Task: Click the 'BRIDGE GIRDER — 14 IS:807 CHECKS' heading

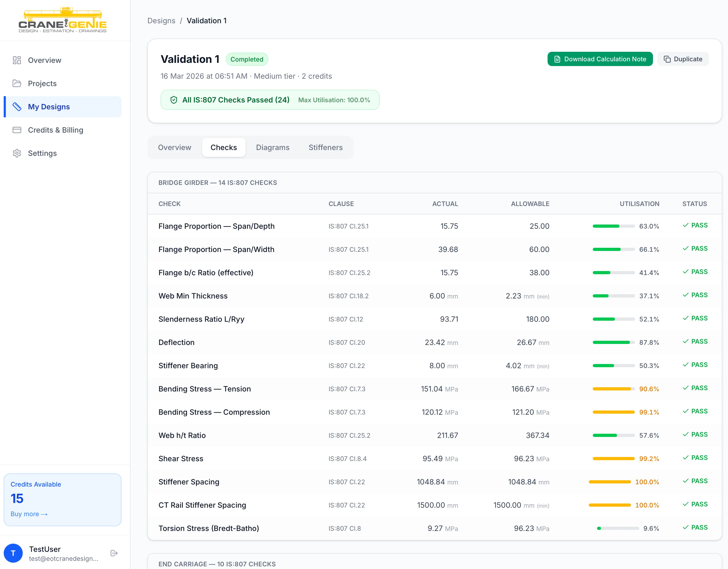Action: [218, 183]
